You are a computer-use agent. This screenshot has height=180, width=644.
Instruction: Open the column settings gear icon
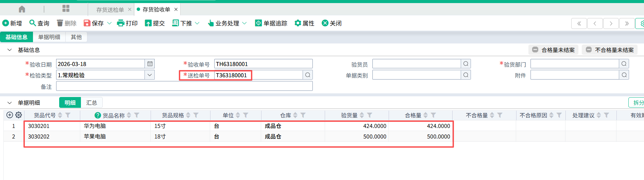coord(19,115)
